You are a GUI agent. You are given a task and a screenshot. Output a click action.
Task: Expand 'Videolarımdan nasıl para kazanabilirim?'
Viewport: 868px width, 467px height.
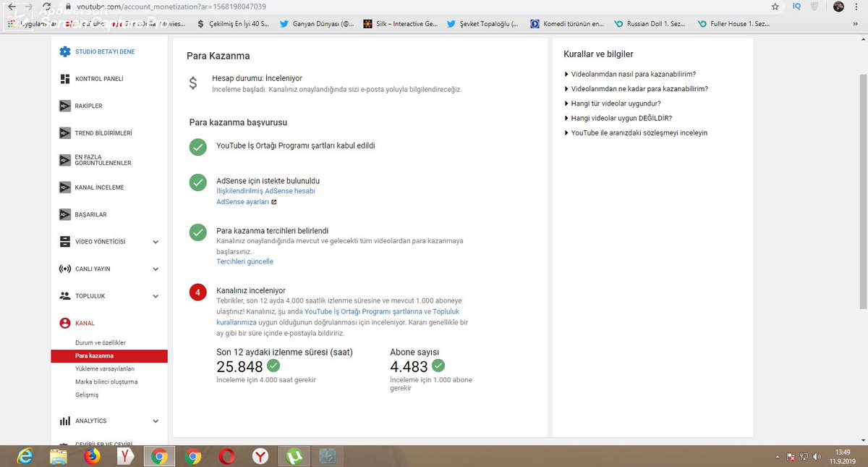coord(630,74)
